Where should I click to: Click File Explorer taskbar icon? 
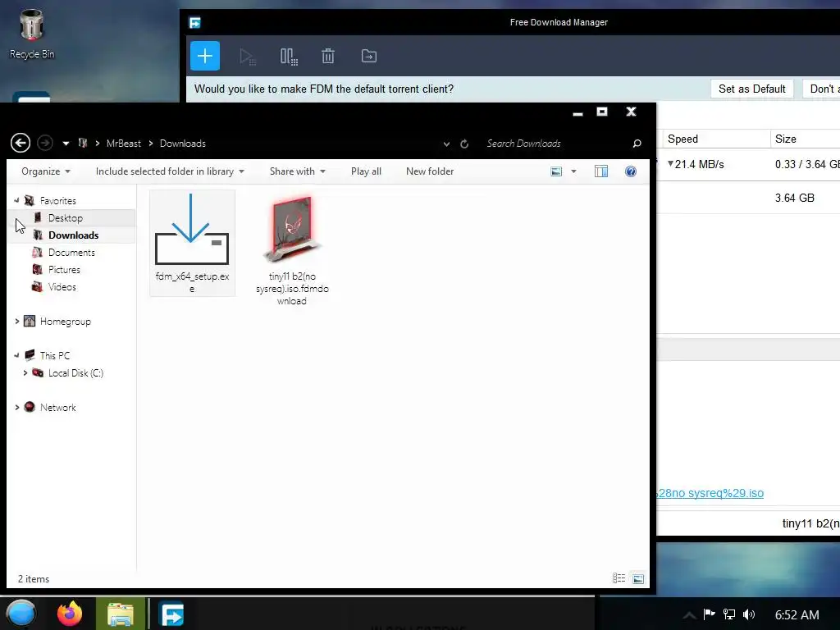[x=120, y=614]
